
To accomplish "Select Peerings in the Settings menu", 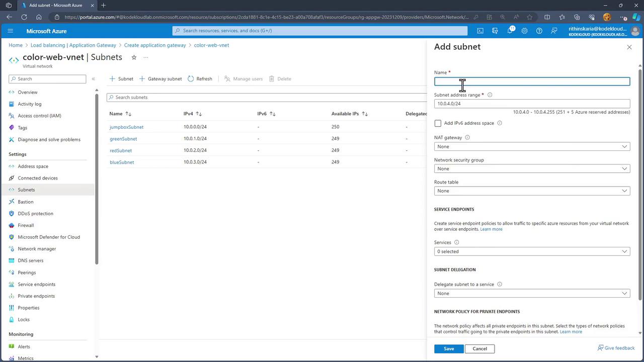I will pyautogui.click(x=27, y=273).
